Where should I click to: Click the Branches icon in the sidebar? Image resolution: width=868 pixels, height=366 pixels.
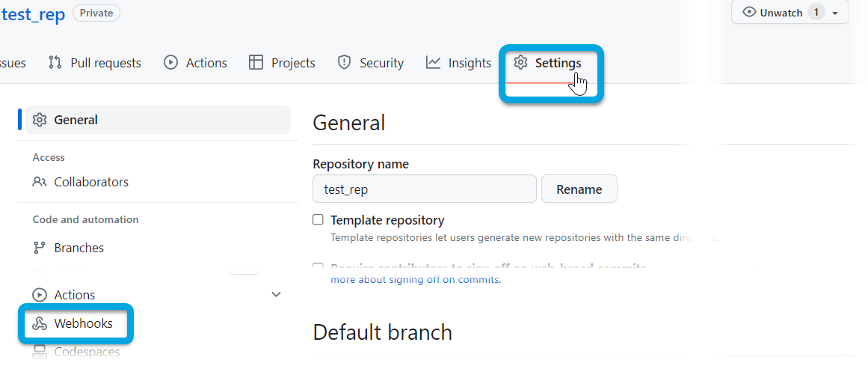click(x=40, y=248)
